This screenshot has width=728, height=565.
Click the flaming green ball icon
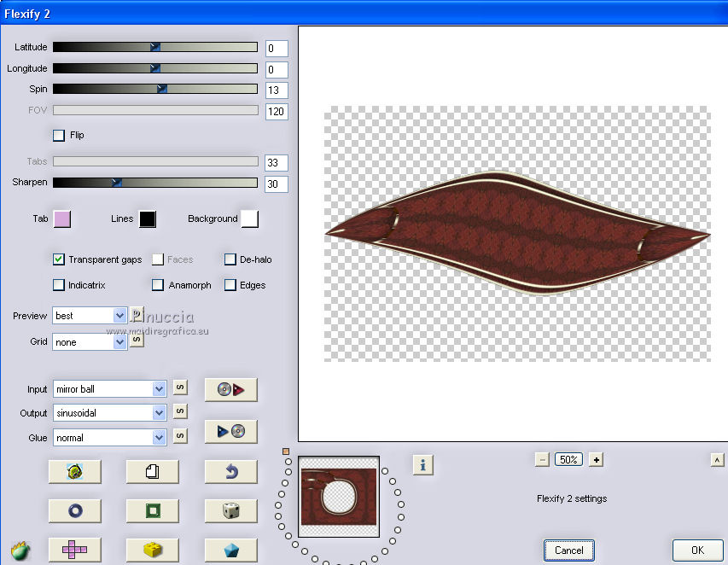coord(20,550)
